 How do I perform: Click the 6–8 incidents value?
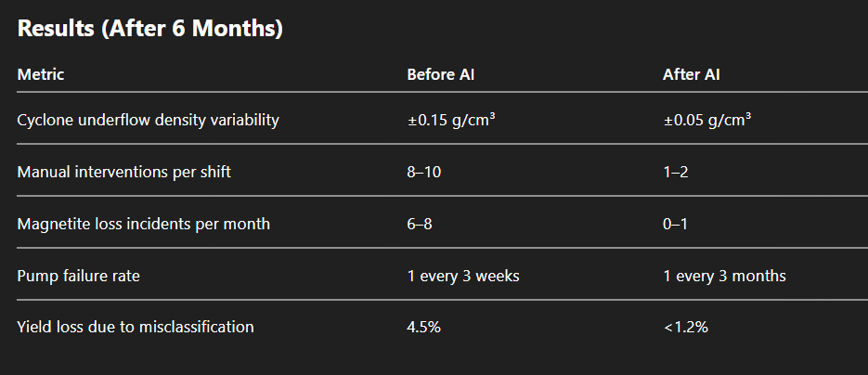420,224
